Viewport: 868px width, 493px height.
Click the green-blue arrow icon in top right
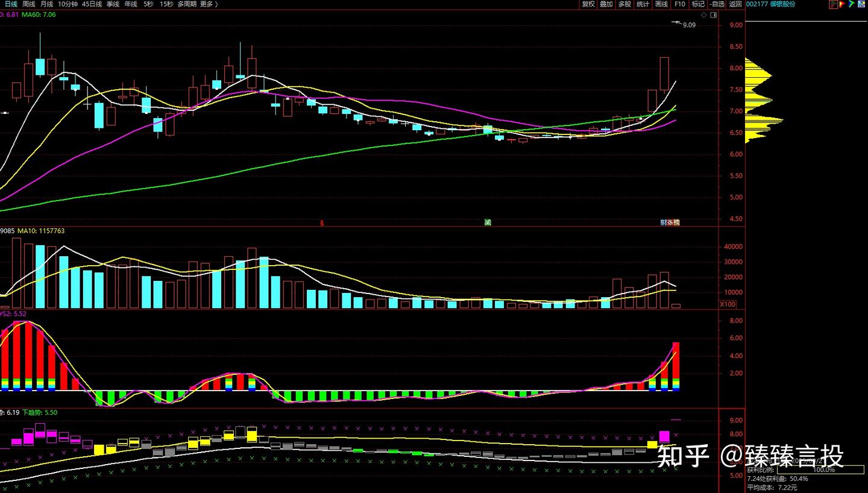pyautogui.click(x=851, y=4)
